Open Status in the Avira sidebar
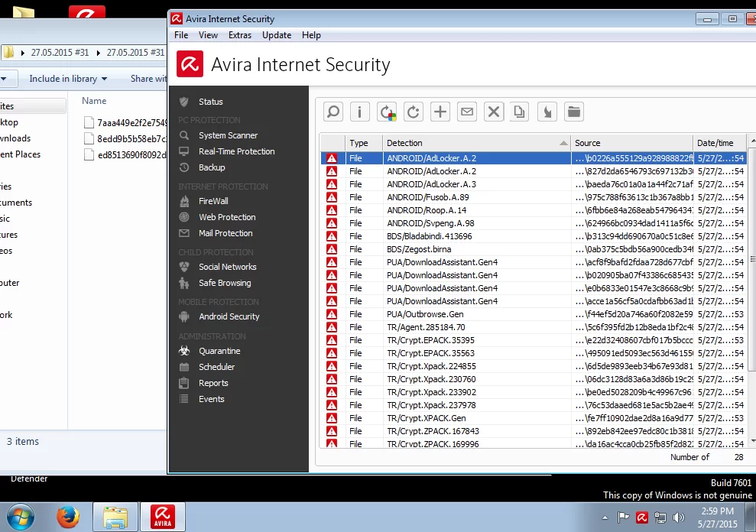Screen dimensions: 756x532 [x=211, y=102]
